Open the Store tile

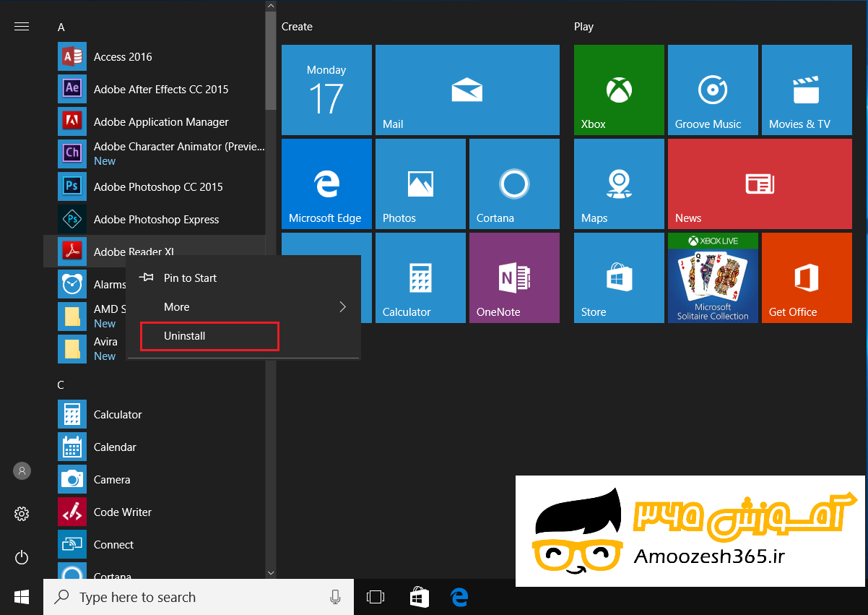(619, 278)
